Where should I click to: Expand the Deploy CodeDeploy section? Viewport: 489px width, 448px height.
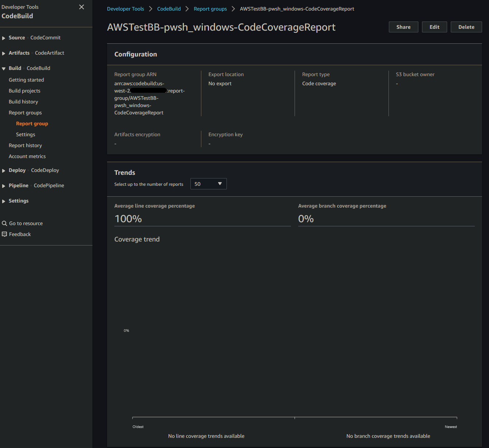pos(4,170)
